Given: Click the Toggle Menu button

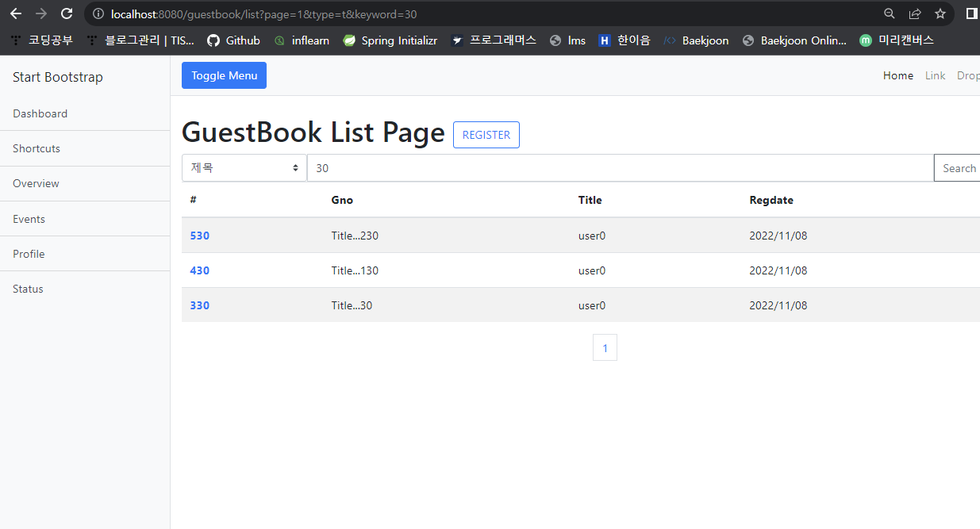Looking at the screenshot, I should (224, 75).
